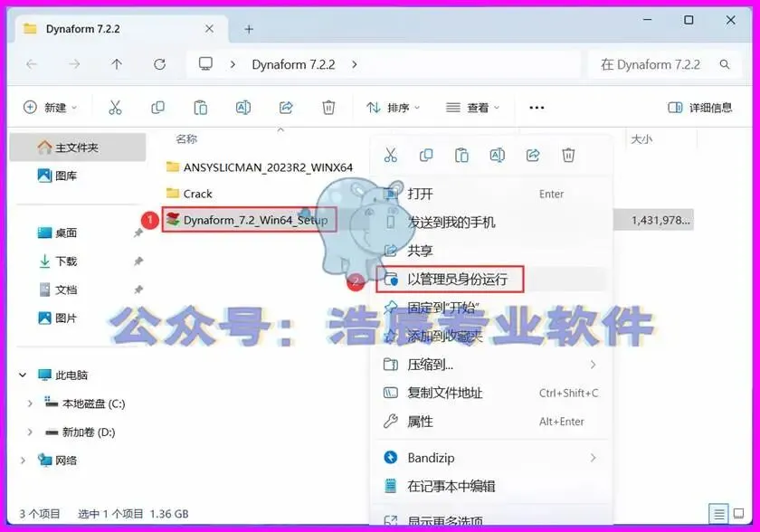The width and height of the screenshot is (760, 532).
Task: Choose 共享 in the context menu
Action: [x=491, y=251]
